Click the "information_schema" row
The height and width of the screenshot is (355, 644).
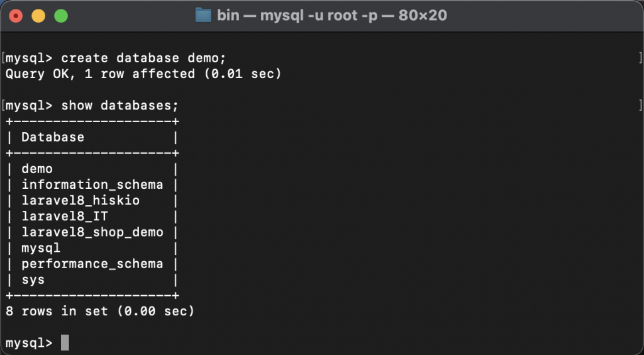[92, 184]
